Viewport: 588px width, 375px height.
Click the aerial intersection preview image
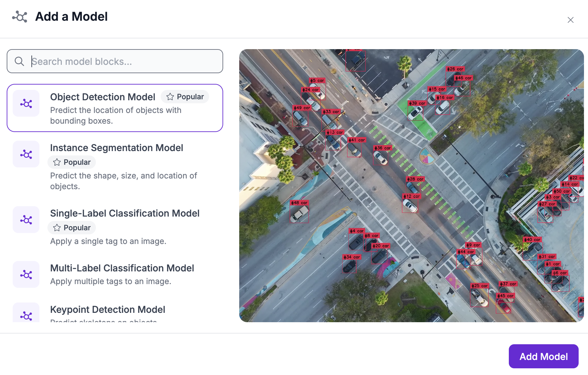(x=411, y=185)
